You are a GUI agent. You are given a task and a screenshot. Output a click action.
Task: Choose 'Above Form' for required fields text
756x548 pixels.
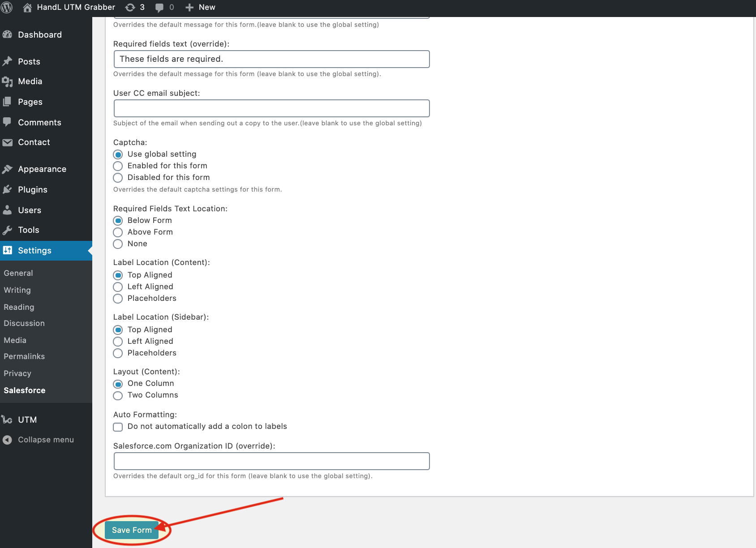tap(118, 232)
